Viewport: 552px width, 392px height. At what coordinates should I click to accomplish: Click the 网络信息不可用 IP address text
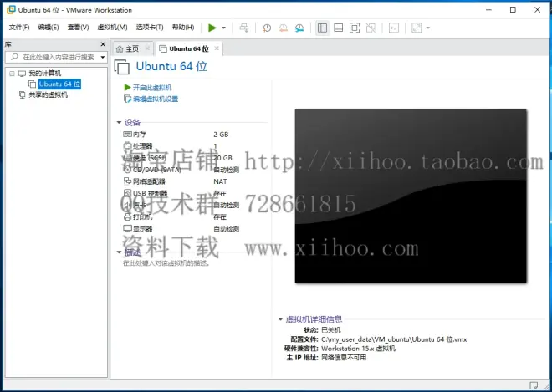coord(344,358)
